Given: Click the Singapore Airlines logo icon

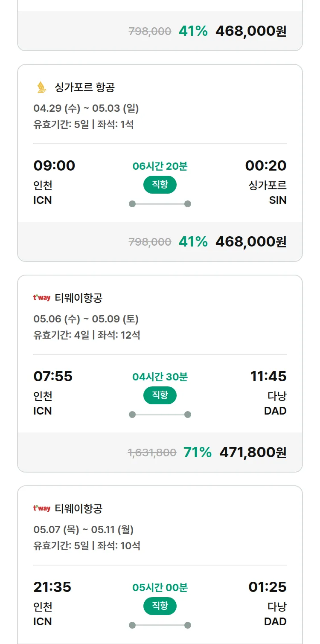Looking at the screenshot, I should (41, 87).
